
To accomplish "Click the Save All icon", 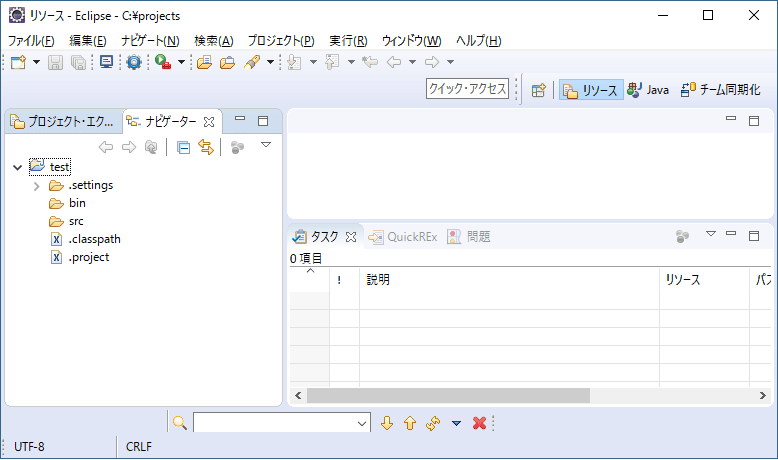I will click(78, 62).
